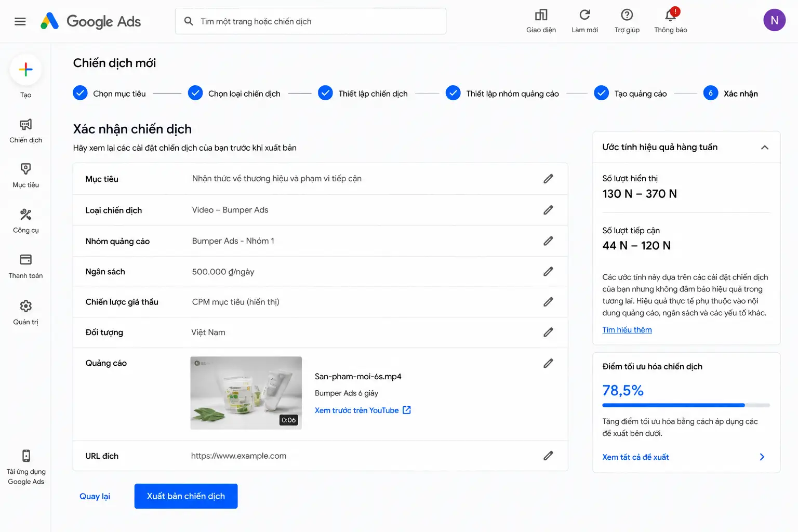Open the Tìm hiểu thêm link

[x=627, y=330]
